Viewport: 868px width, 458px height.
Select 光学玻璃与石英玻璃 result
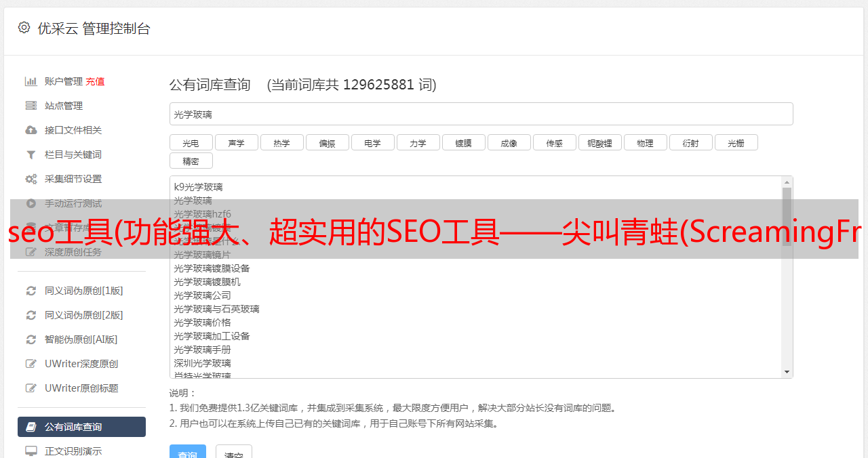(x=216, y=309)
